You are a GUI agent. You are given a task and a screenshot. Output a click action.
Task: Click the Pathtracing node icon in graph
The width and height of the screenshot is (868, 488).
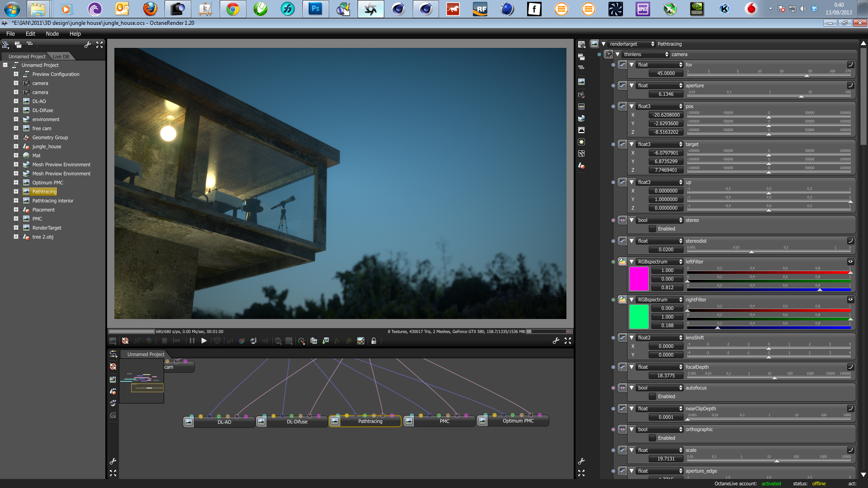point(335,421)
